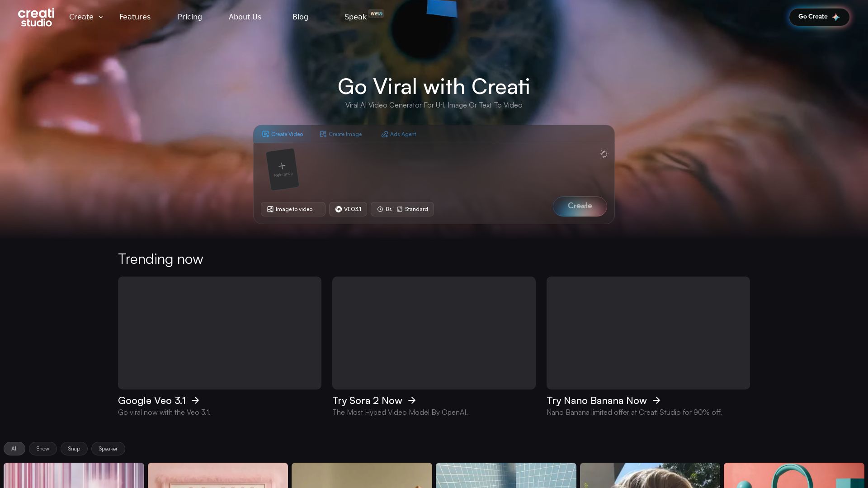Click the Go Viral with Creati headline
The height and width of the screenshot is (488, 868).
coord(434,86)
